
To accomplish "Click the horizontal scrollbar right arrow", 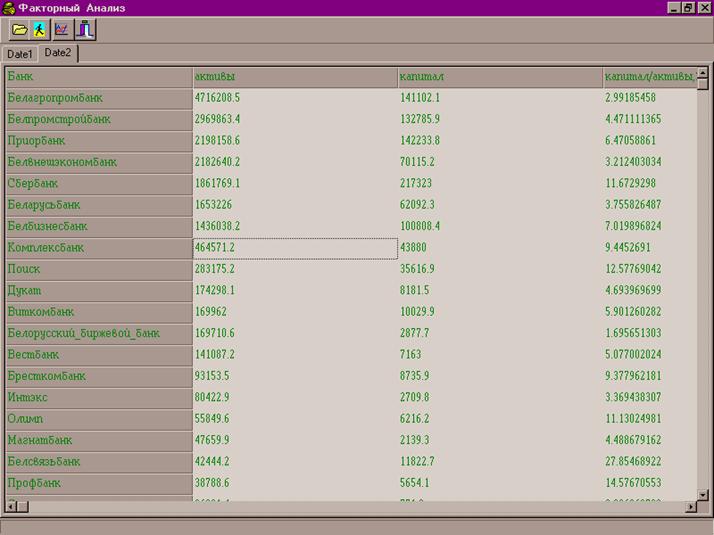I will (x=689, y=508).
